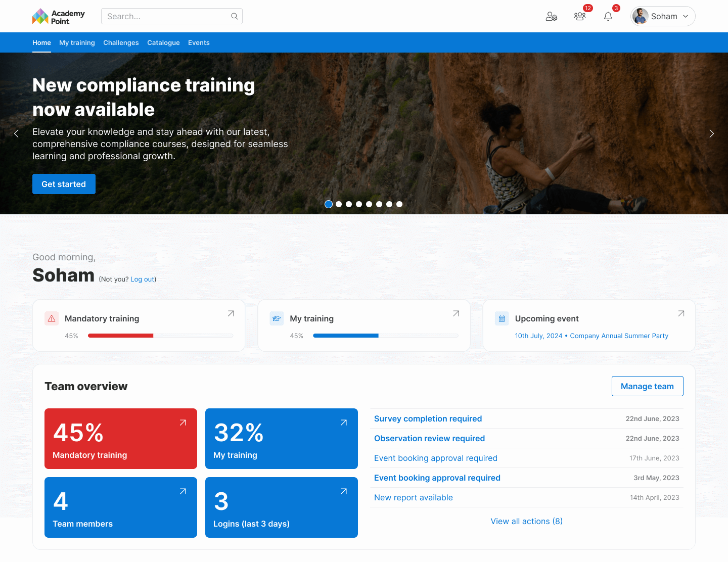
Task: Select the second carousel dot
Action: click(x=339, y=204)
